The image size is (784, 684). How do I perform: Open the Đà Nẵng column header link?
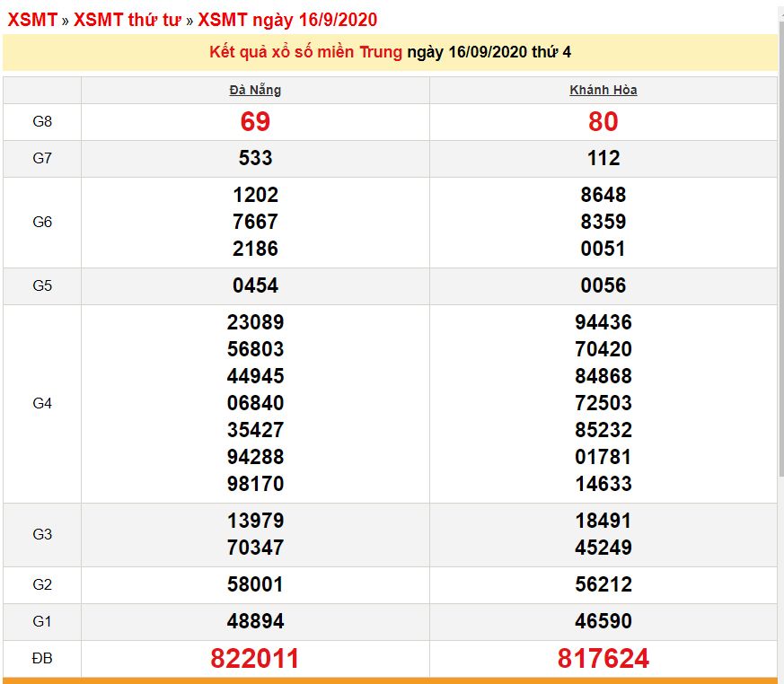tap(255, 90)
